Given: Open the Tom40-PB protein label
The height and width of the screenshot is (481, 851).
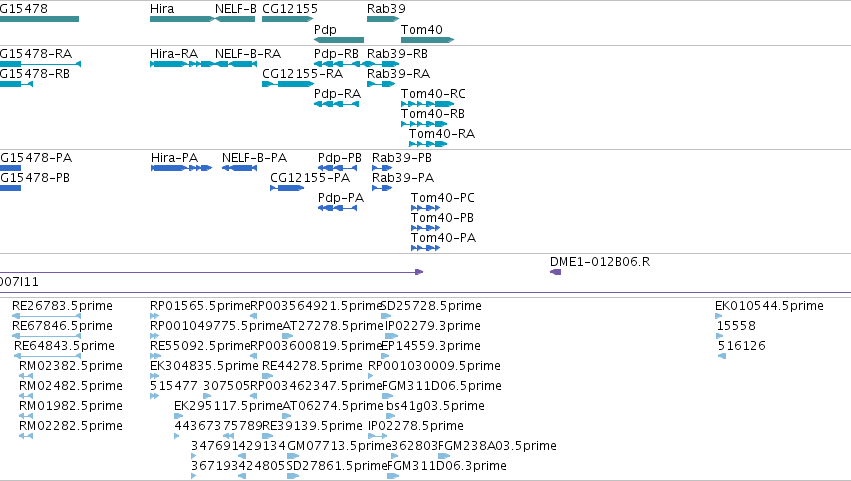Looking at the screenshot, I should 442,218.
